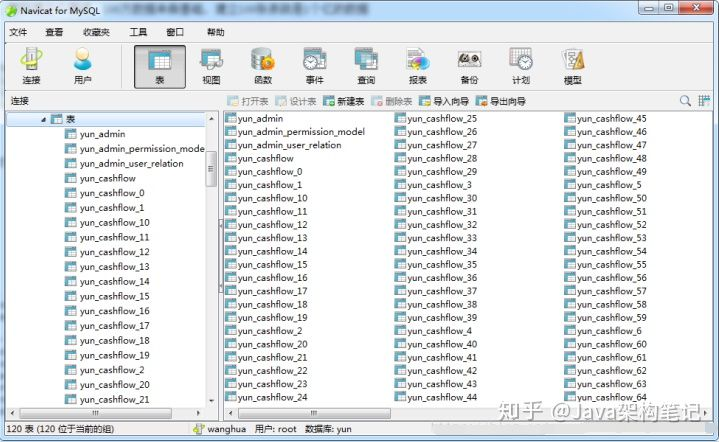Viewport: 719px width, 442px height.
Task: Select the 表 tables toolbar button
Action: (x=160, y=67)
